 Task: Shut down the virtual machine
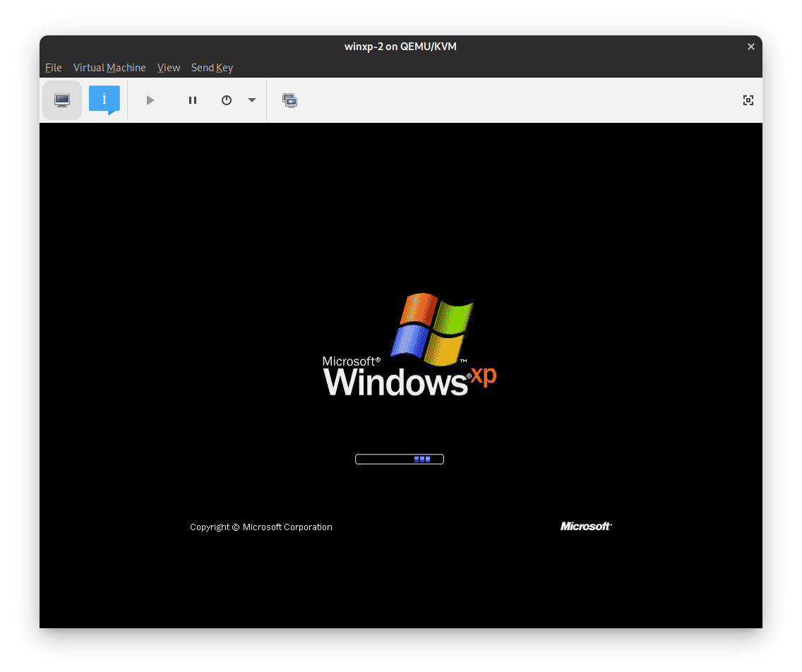tap(227, 100)
